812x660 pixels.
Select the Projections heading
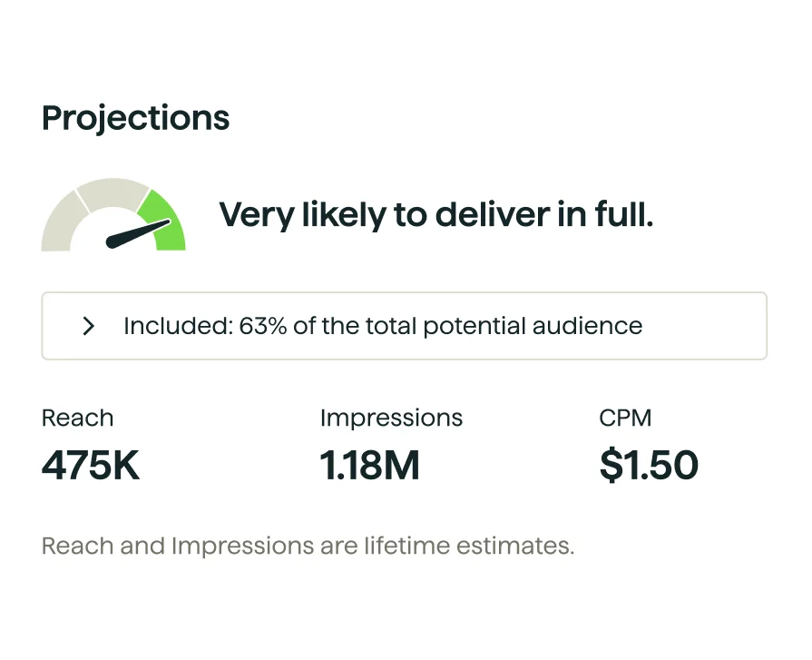tap(135, 117)
